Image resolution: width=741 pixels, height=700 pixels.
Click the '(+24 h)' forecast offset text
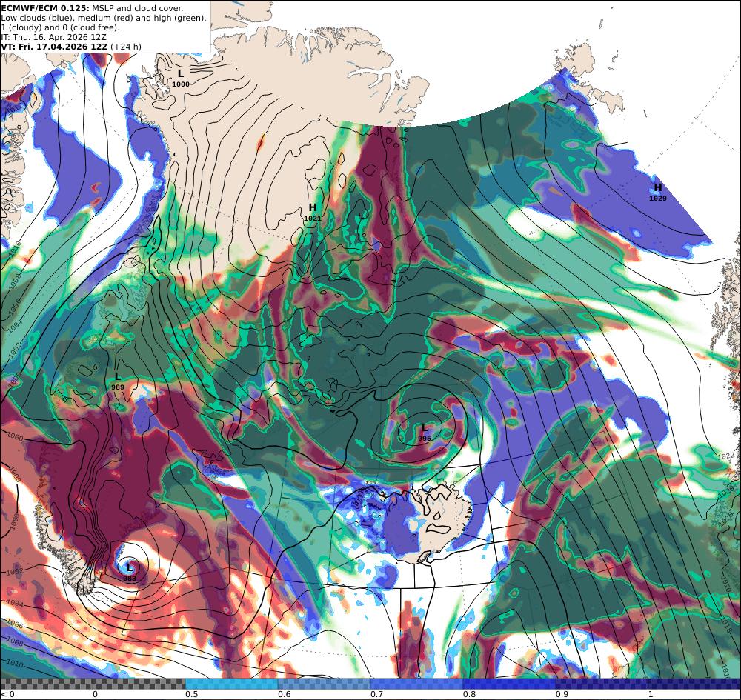pyautogui.click(x=126, y=46)
